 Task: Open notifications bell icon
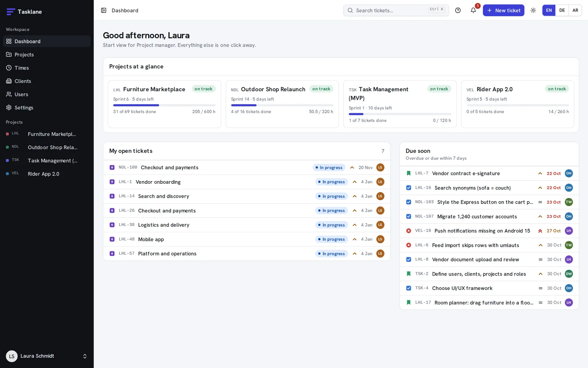tap(473, 10)
